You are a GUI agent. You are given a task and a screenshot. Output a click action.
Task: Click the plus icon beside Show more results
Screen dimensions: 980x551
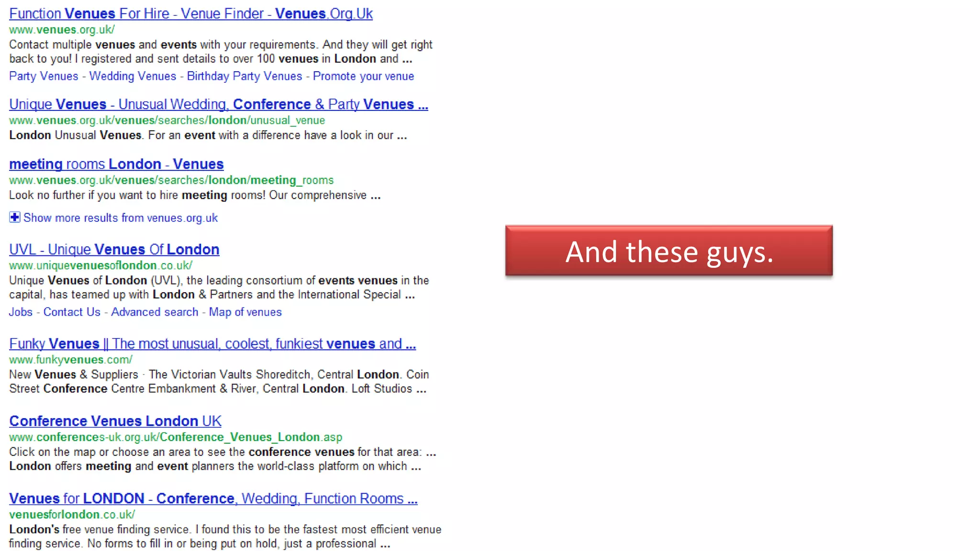(14, 218)
